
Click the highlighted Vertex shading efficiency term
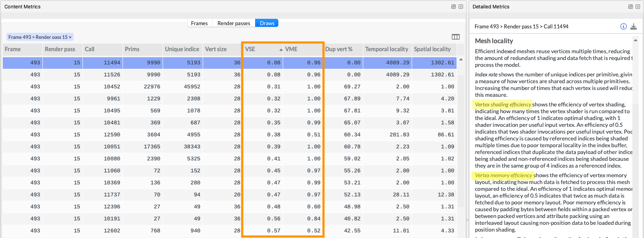tap(503, 104)
